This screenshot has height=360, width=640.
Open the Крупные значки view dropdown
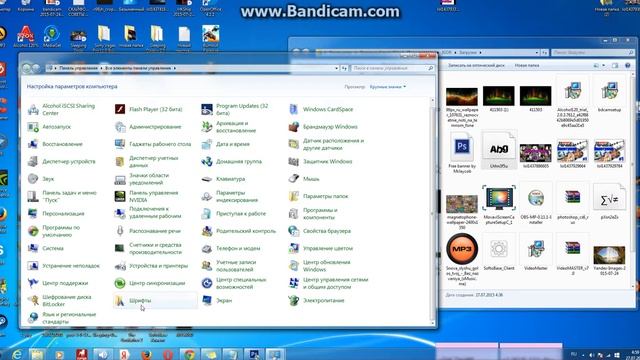point(388,87)
